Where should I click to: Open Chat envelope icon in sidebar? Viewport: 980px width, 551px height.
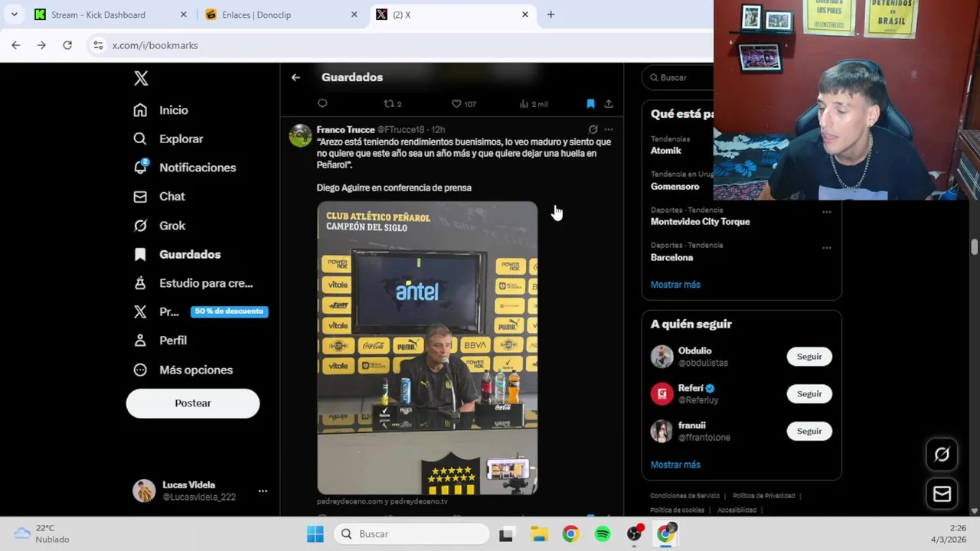point(140,197)
